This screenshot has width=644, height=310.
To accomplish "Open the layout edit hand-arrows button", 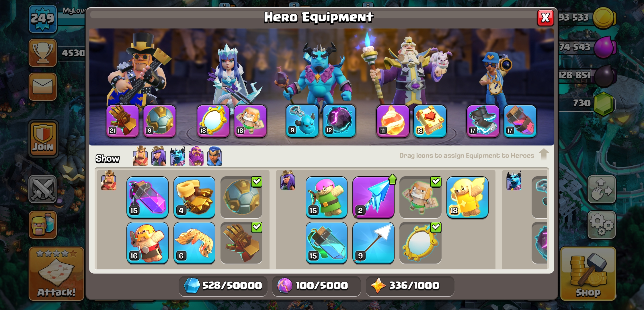I will coord(601,190).
